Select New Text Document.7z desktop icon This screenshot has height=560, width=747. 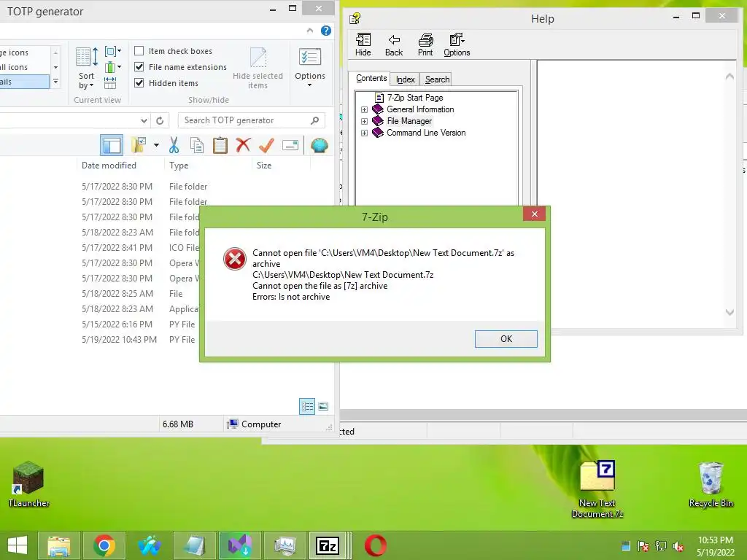coord(597,489)
